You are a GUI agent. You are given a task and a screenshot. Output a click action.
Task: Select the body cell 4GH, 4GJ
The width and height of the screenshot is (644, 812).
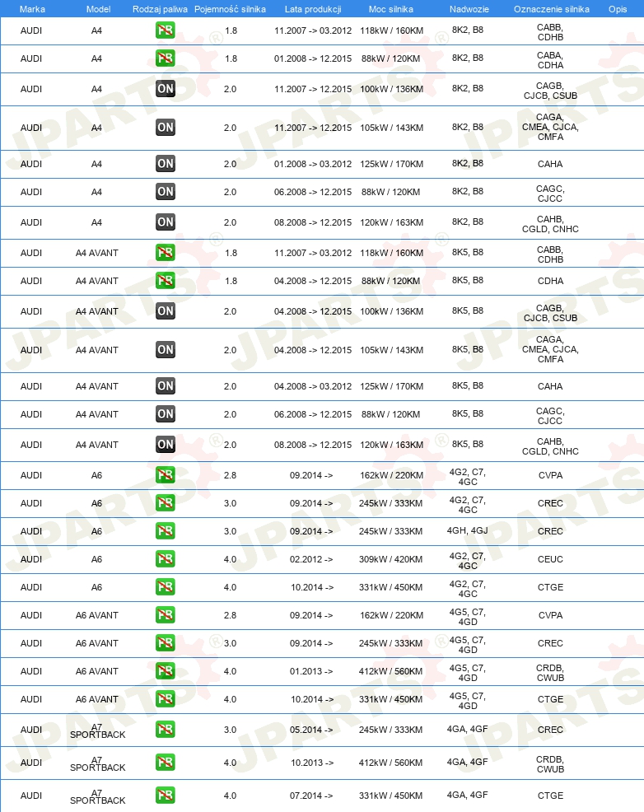(x=468, y=530)
